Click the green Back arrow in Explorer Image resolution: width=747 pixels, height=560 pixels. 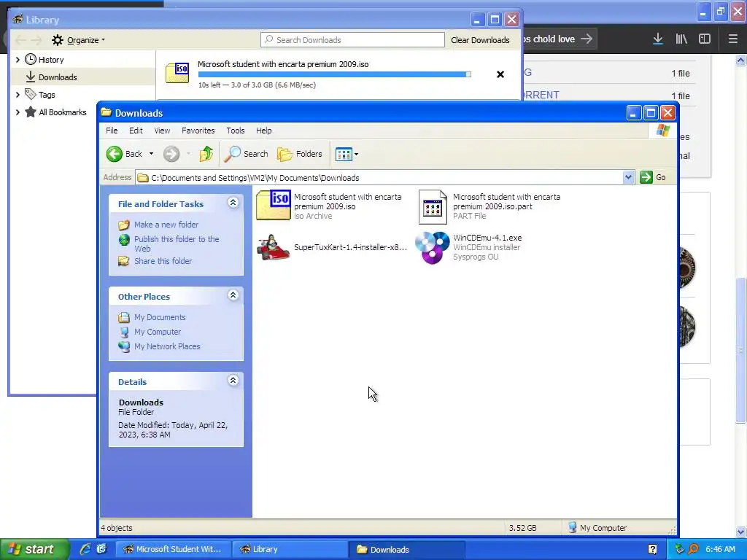coord(115,154)
